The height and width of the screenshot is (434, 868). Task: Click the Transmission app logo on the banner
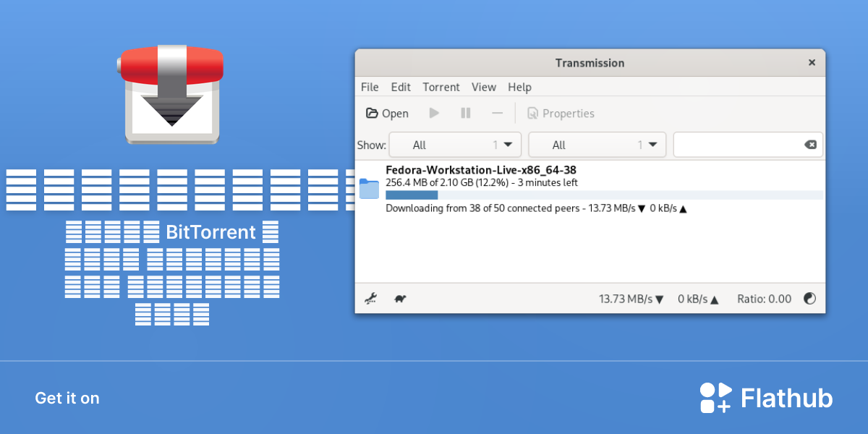(171, 94)
